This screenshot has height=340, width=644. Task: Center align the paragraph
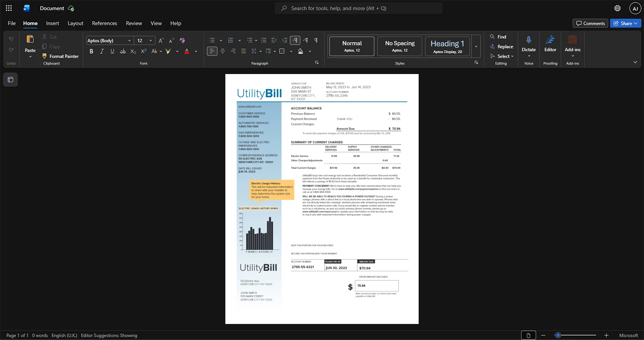tap(223, 51)
